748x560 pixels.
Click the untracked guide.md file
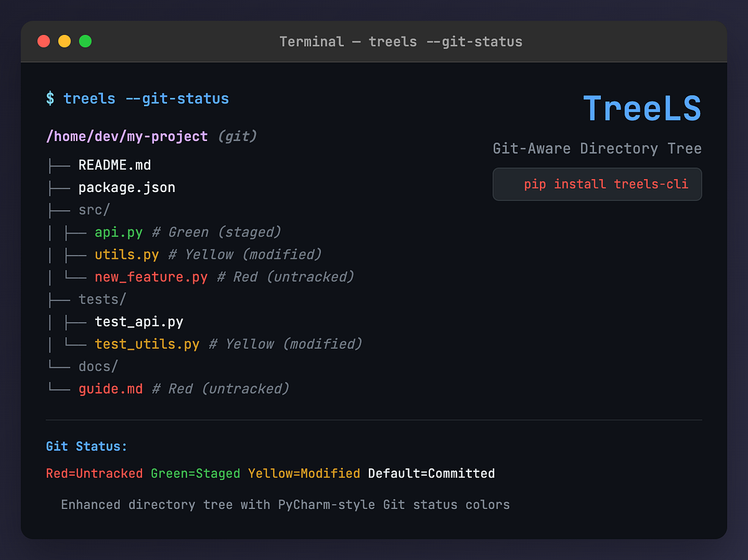(x=111, y=389)
